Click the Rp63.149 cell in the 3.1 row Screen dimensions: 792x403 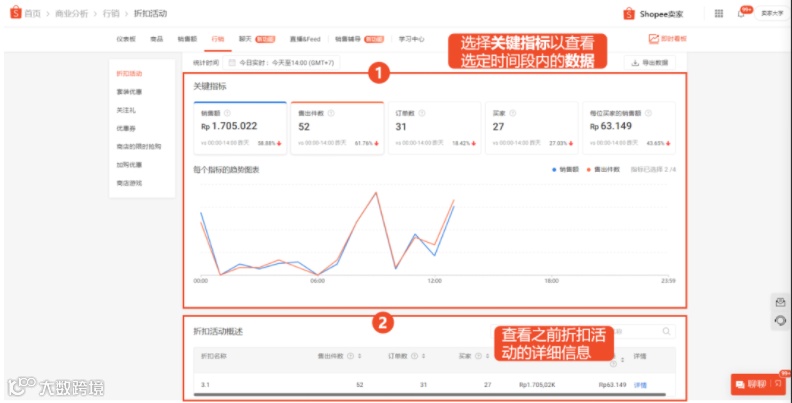[612, 385]
